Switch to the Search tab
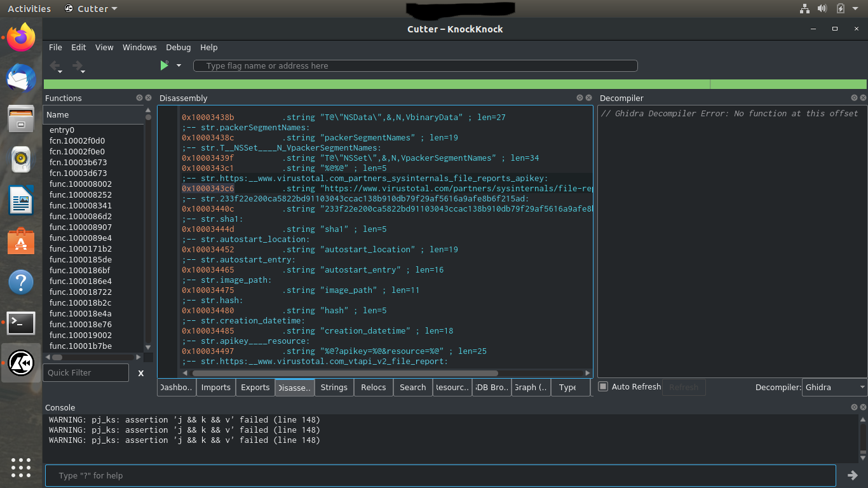 tap(413, 388)
